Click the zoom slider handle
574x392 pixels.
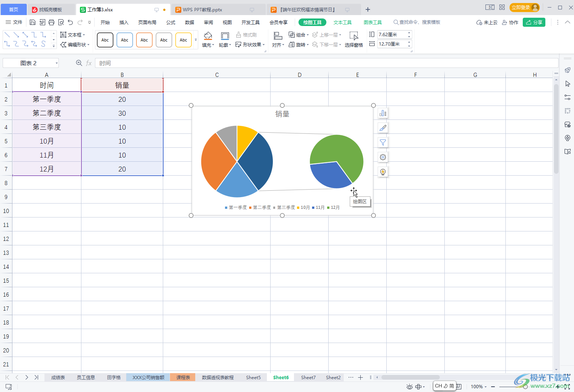click(525, 387)
